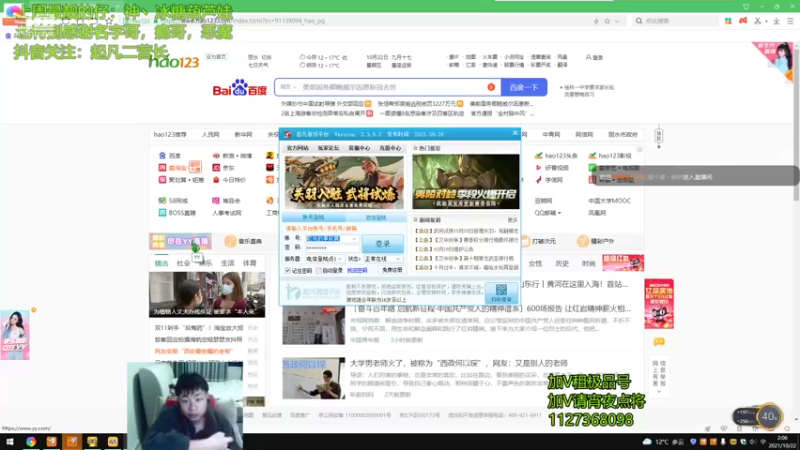Select the 体育 news tab
Screen dimensions: 800x450
tap(249, 263)
